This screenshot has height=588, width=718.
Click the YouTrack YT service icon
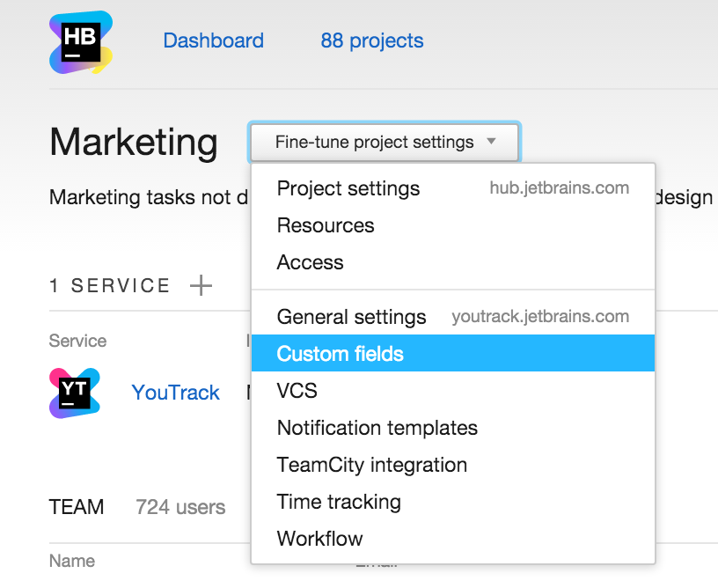pos(75,393)
